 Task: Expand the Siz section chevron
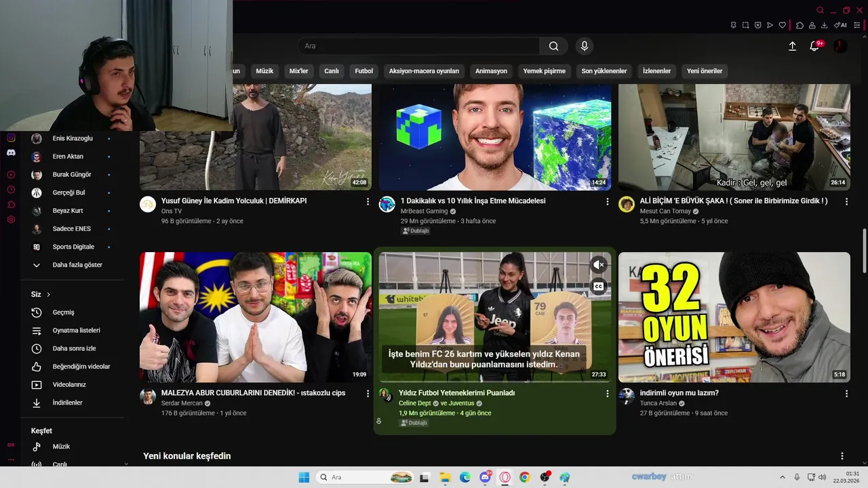click(48, 294)
